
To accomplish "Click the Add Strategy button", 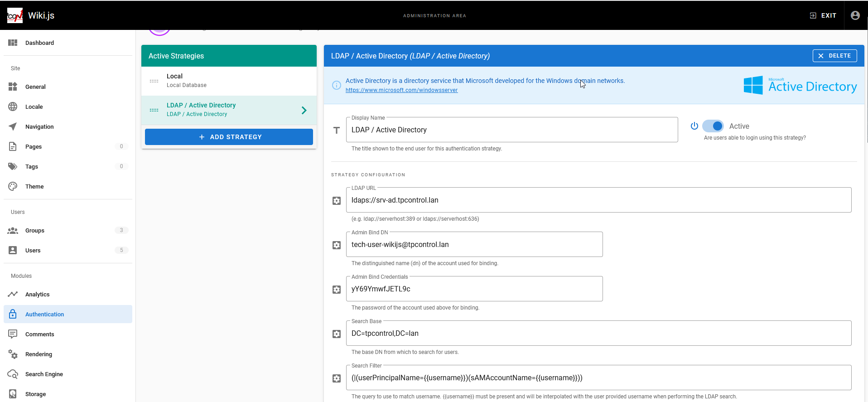I will [229, 137].
